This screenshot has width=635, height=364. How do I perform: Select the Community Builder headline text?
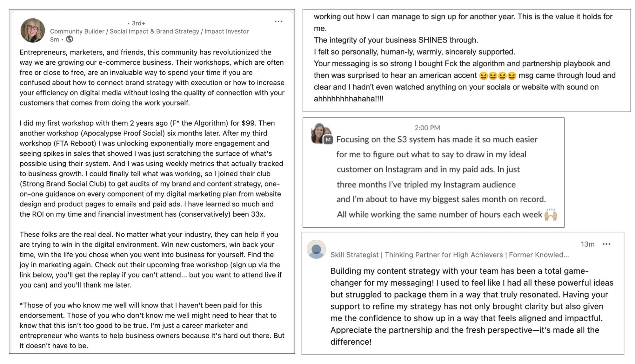[x=149, y=31]
